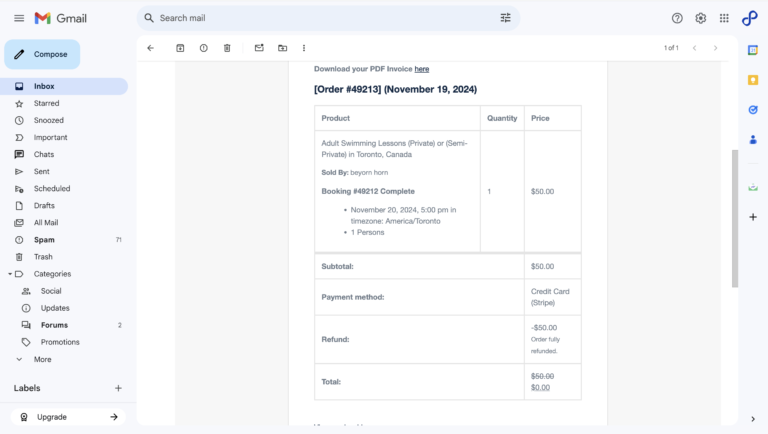This screenshot has height=434, width=768.
Task: Mark this email as unread
Action: [259, 48]
